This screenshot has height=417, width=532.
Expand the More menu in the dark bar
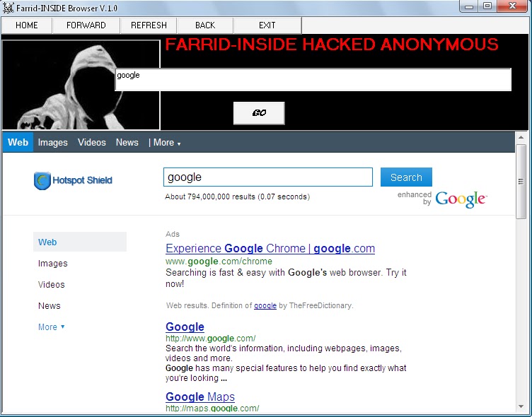coord(166,143)
